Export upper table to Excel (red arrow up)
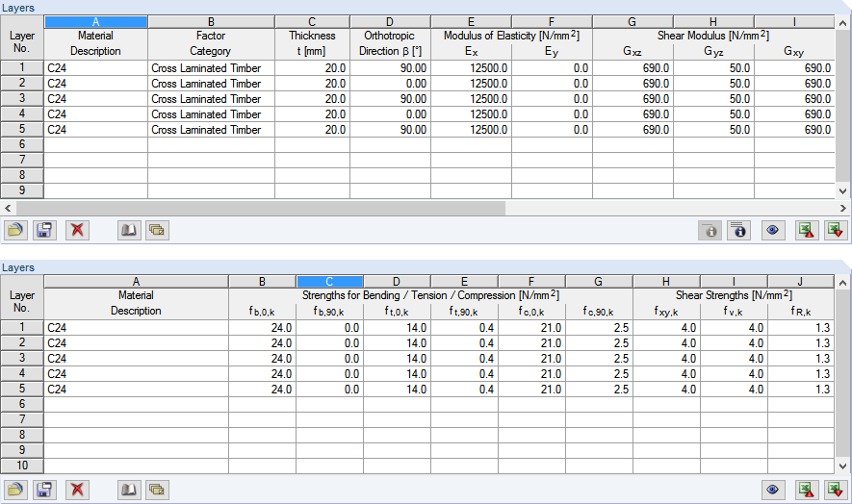Screen dimensions: 852x504 click(807, 230)
